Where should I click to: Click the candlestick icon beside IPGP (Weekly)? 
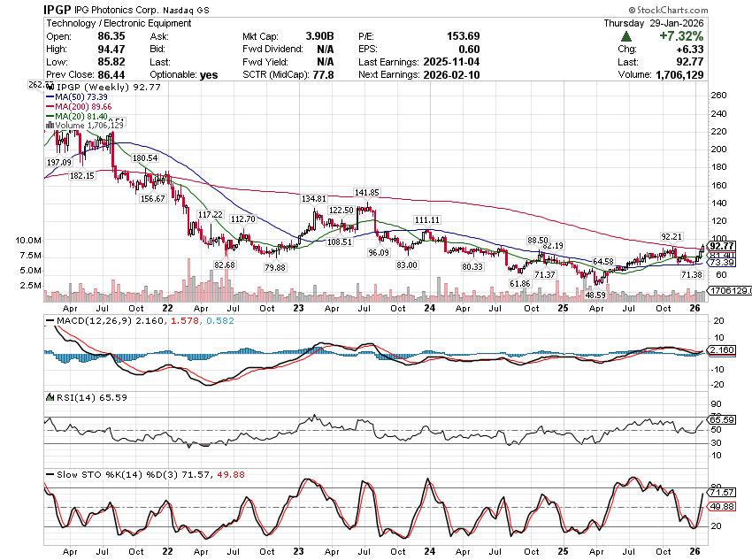click(x=50, y=88)
